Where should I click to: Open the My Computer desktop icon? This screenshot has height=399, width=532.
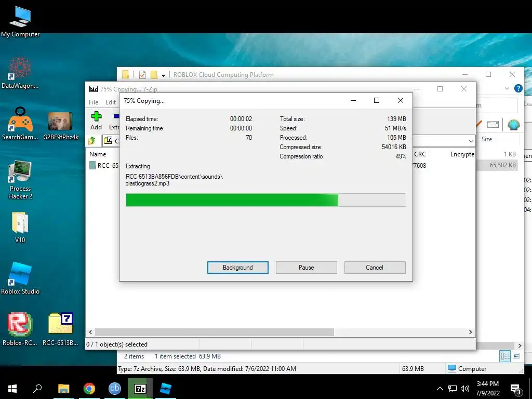point(20,21)
